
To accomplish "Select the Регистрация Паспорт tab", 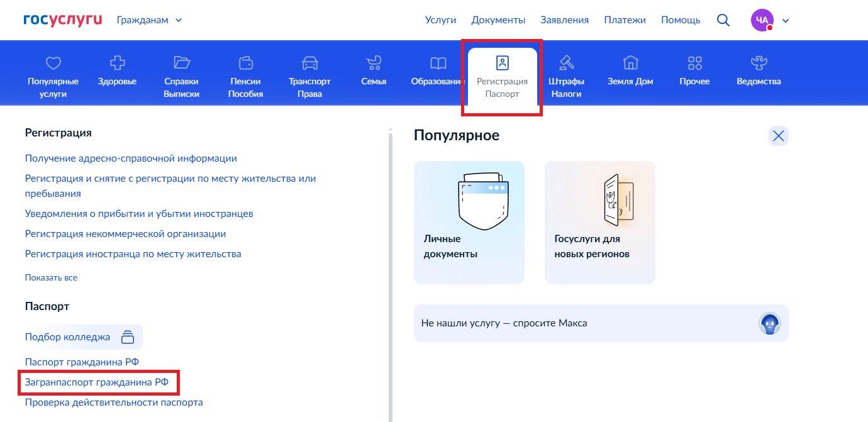I will [x=502, y=77].
